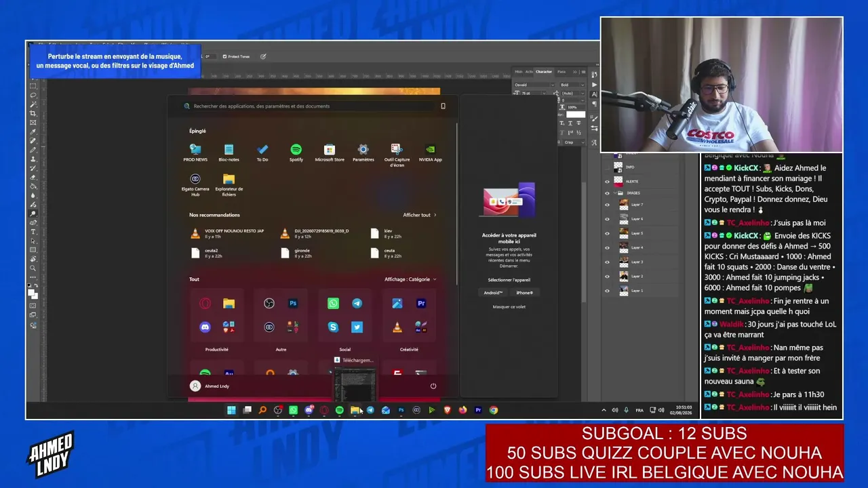Hide Layer 7 with its eye icon
868x488 pixels.
click(607, 205)
